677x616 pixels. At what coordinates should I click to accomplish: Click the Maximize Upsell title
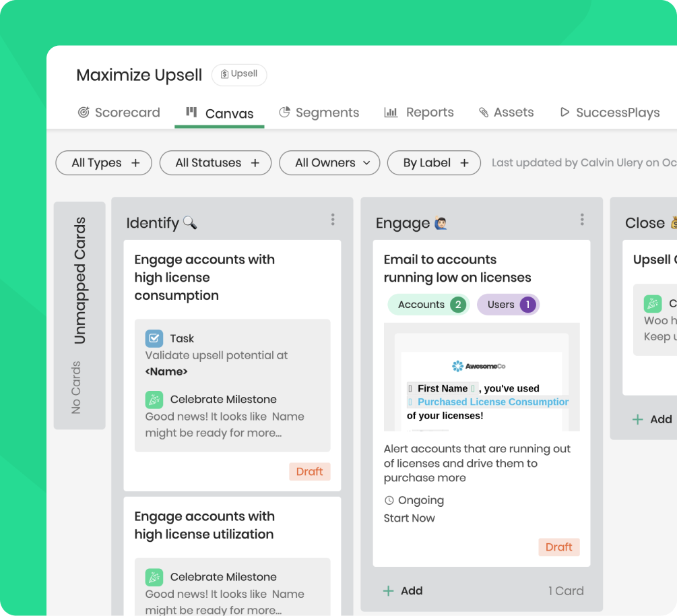[x=139, y=75]
